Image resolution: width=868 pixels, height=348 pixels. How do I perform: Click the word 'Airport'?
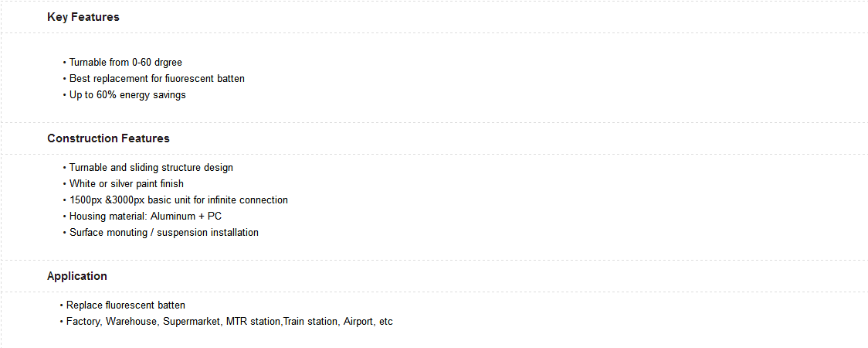pos(357,321)
